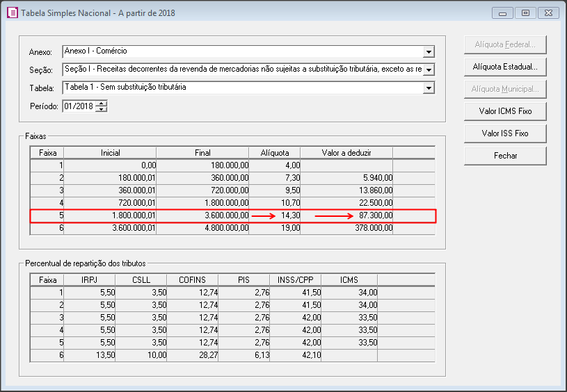Viewport: 567px width, 392px height.
Task: Select initial value 180.000,01
Action: [111, 178]
